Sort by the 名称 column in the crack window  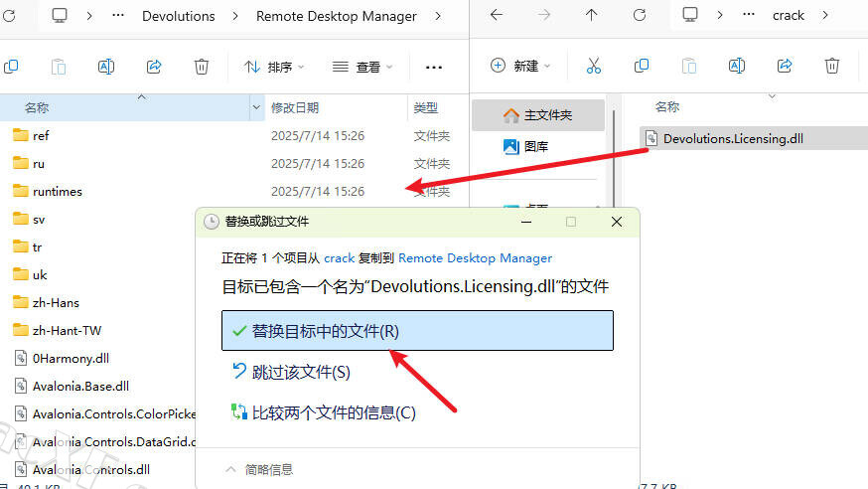click(x=667, y=107)
